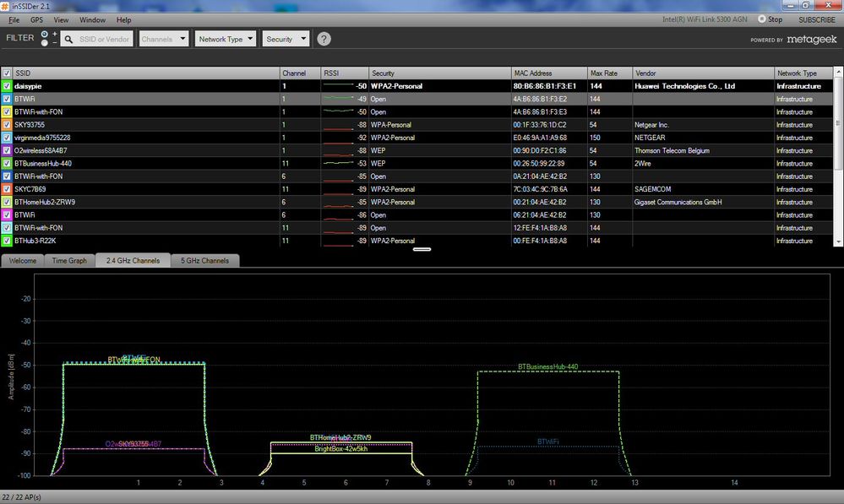844x504 pixels.
Task: Sort by the Max Rate column header
Action: pos(610,73)
